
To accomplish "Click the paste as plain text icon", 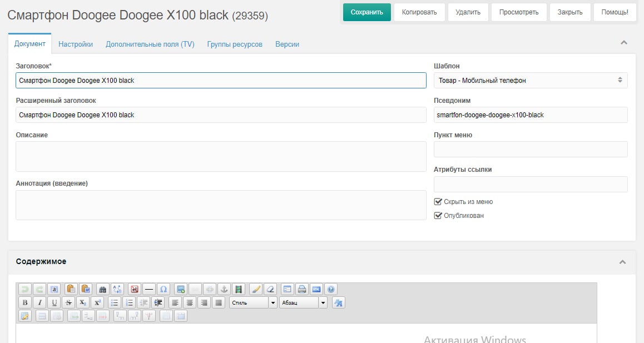I will coord(71,289).
